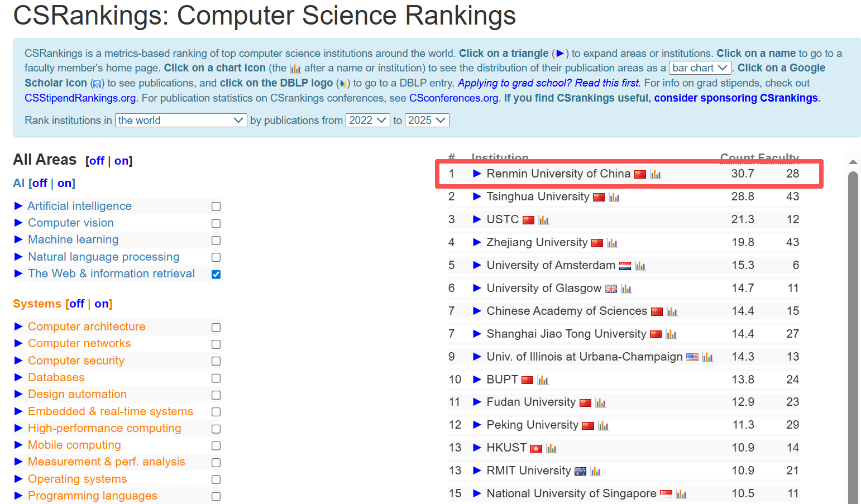The image size is (861, 504).
Task: Follow the CSconferences.org link
Action: [454, 98]
